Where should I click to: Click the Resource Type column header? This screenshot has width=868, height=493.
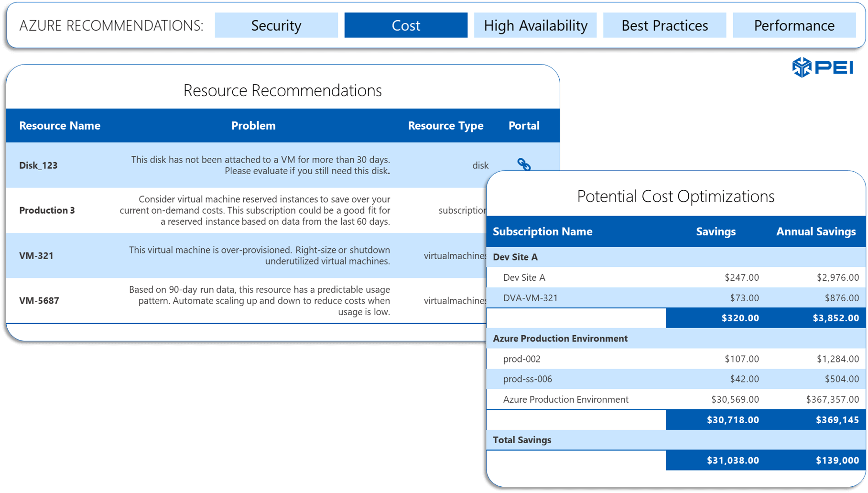point(445,126)
